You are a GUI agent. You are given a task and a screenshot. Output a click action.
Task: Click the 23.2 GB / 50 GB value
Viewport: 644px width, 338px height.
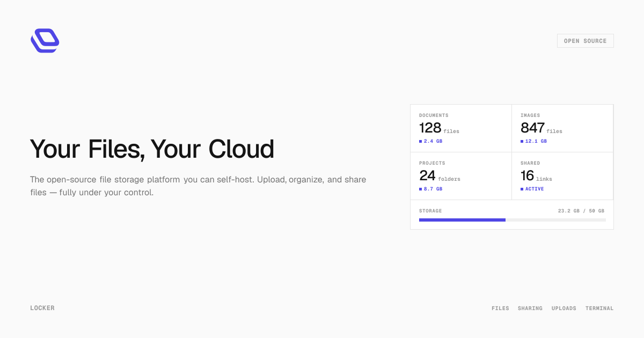581,211
